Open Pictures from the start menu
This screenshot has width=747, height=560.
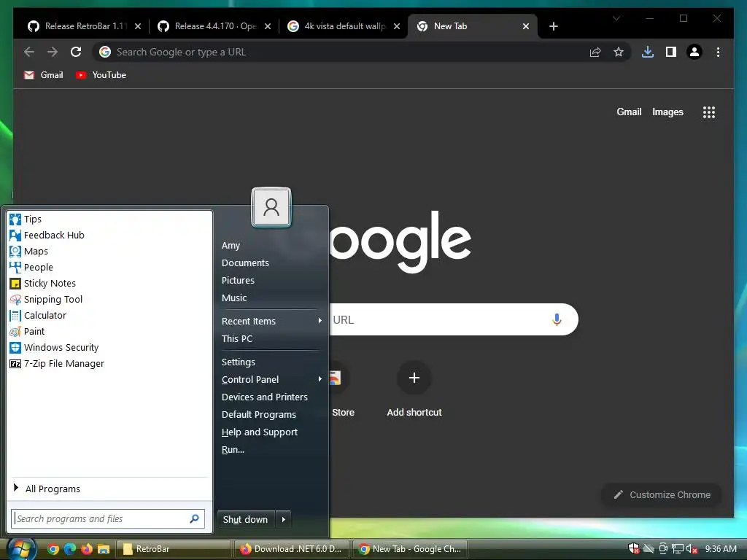pyautogui.click(x=238, y=281)
